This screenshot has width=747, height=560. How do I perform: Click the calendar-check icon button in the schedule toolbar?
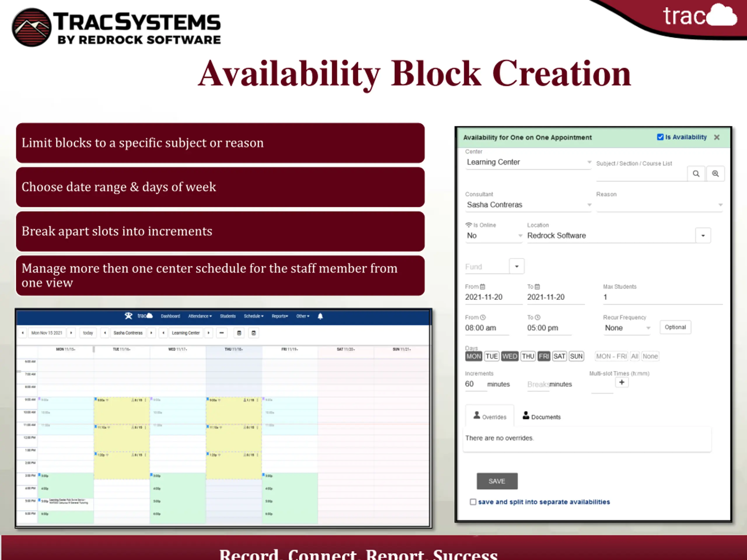pos(254,333)
